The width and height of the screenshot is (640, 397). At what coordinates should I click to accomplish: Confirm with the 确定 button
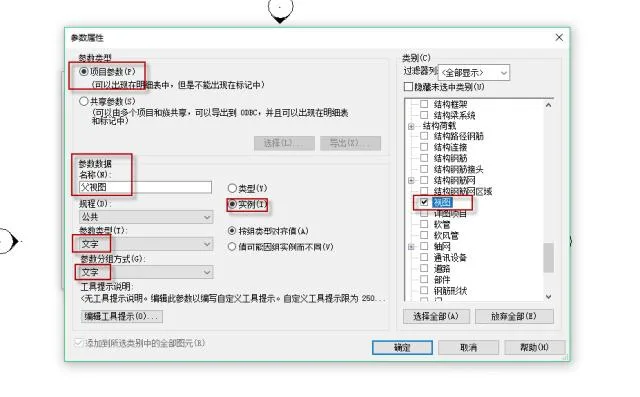point(402,347)
